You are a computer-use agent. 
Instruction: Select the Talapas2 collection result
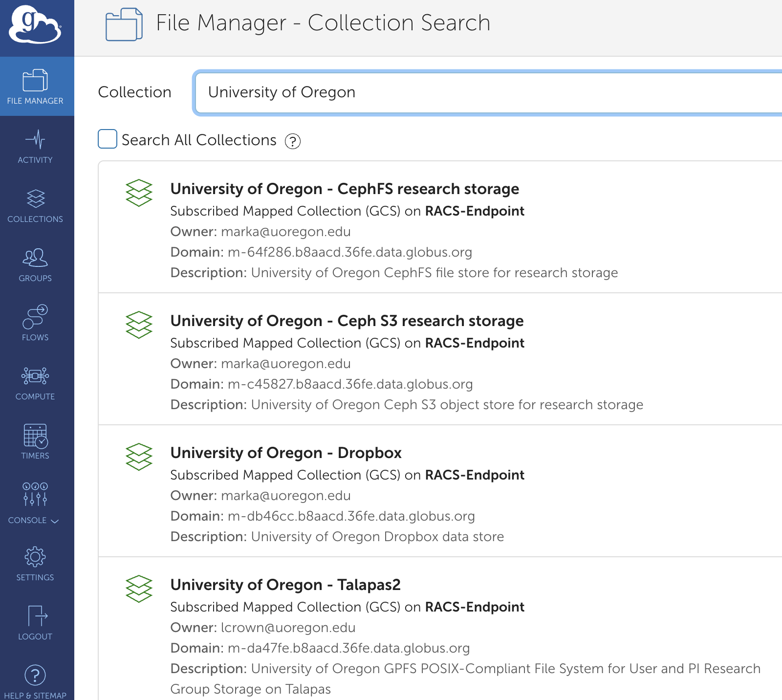pos(285,585)
